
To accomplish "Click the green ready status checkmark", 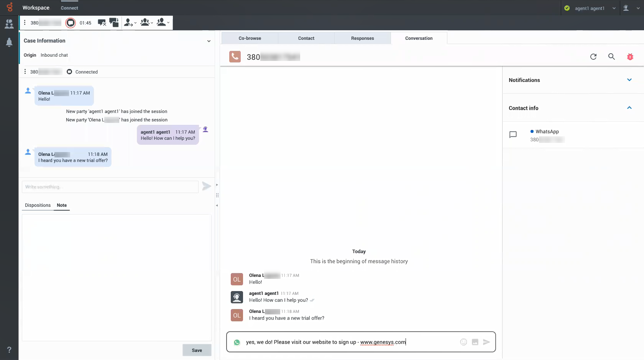I will coord(567,8).
